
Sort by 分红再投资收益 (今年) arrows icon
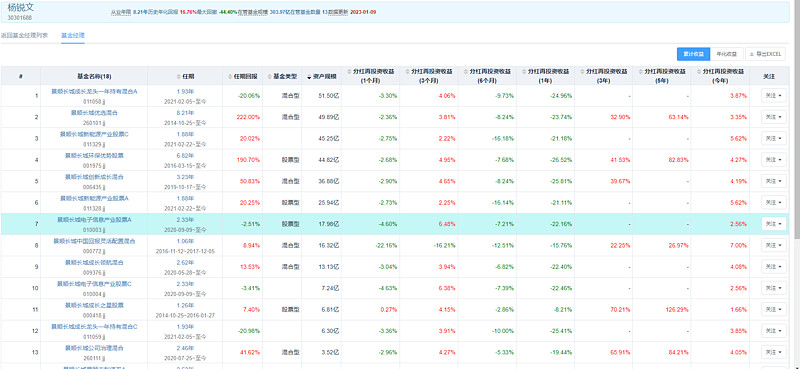[698, 71]
